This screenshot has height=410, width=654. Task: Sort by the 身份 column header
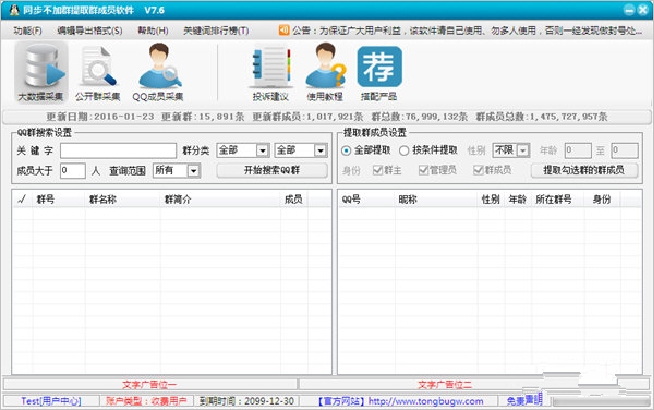[x=602, y=199]
